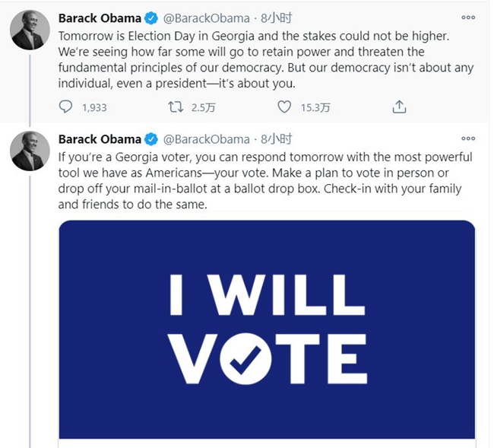Screen dimensions: 494x448
Task: Click the 2.5万 retweet count
Action: (x=204, y=108)
